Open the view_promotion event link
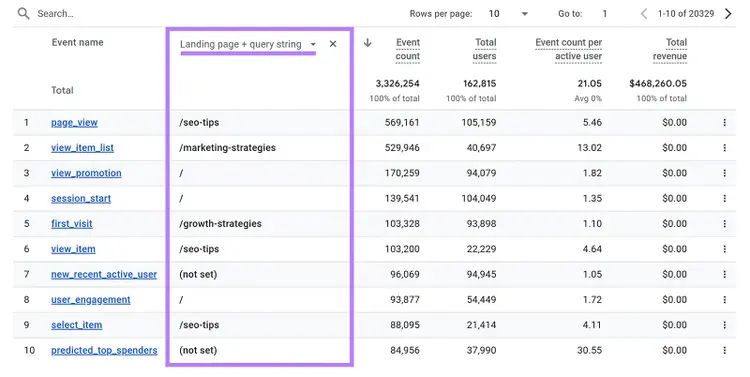 point(86,173)
